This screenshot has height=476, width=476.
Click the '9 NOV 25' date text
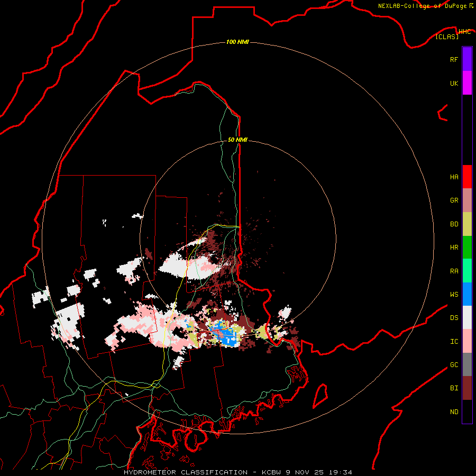click(305, 472)
